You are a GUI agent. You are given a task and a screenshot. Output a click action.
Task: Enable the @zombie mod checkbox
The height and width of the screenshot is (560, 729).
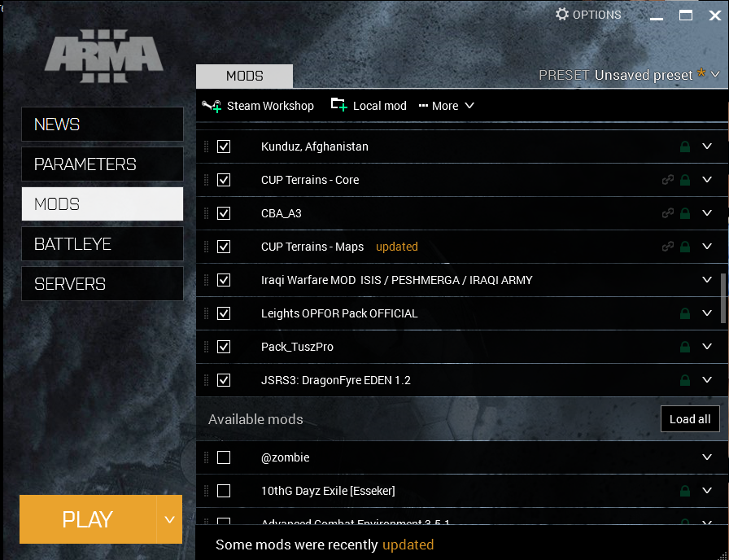[x=224, y=457]
